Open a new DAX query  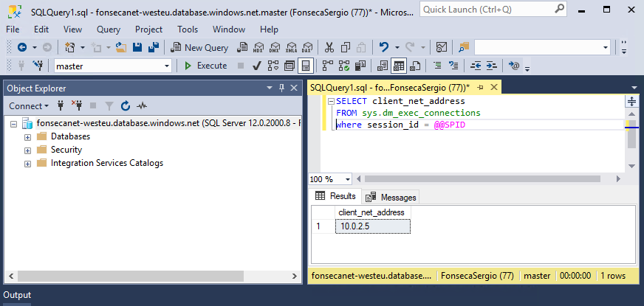(306, 48)
